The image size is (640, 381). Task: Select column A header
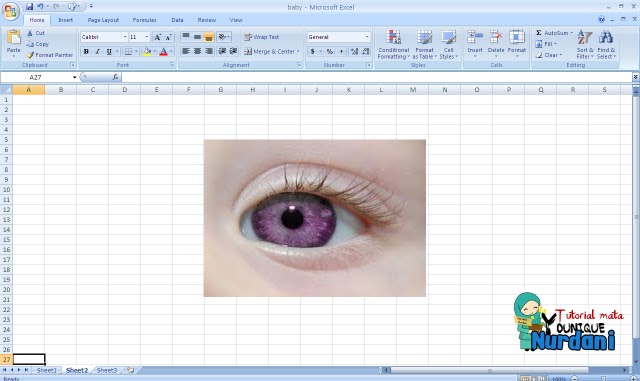(29, 90)
